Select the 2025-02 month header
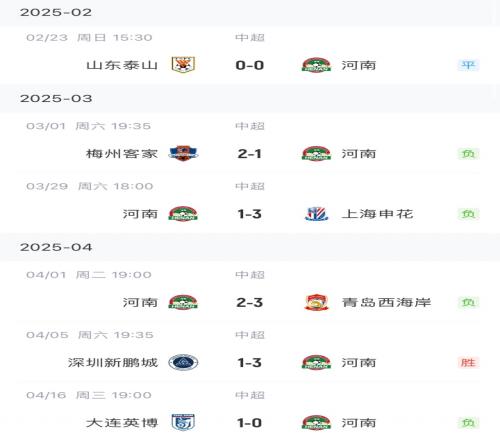The height and width of the screenshot is (440, 500). tap(250, 13)
